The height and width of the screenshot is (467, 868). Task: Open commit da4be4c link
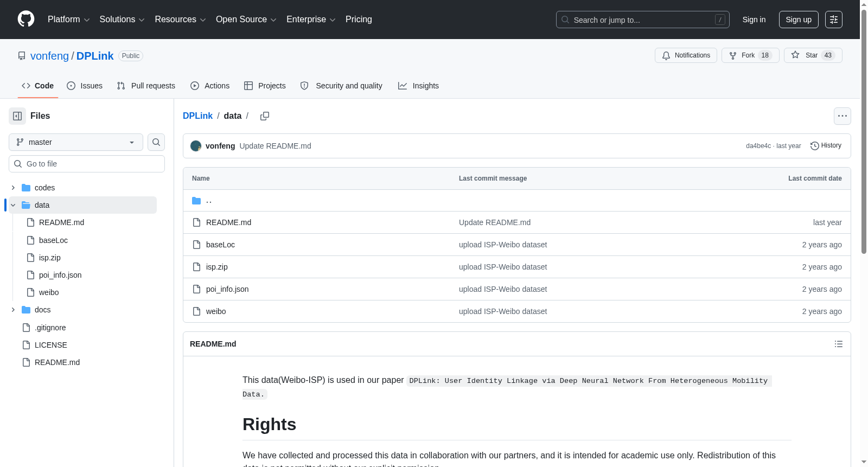pyautogui.click(x=758, y=146)
